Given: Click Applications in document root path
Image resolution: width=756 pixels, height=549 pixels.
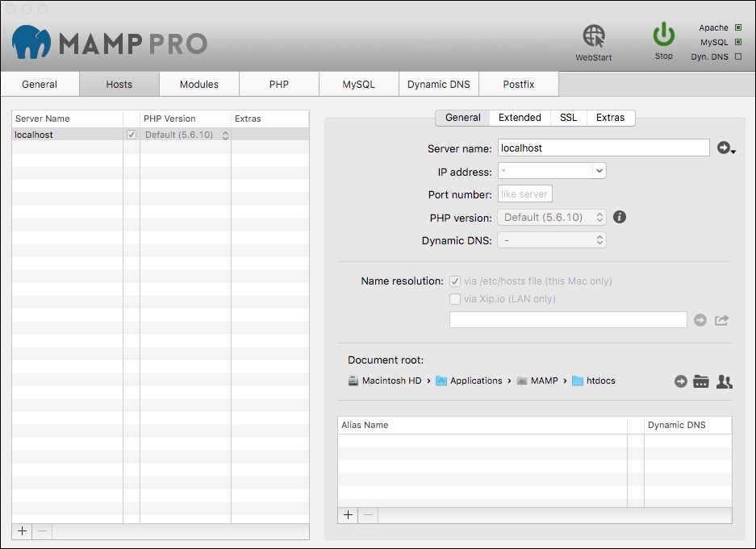Looking at the screenshot, I should click(476, 381).
